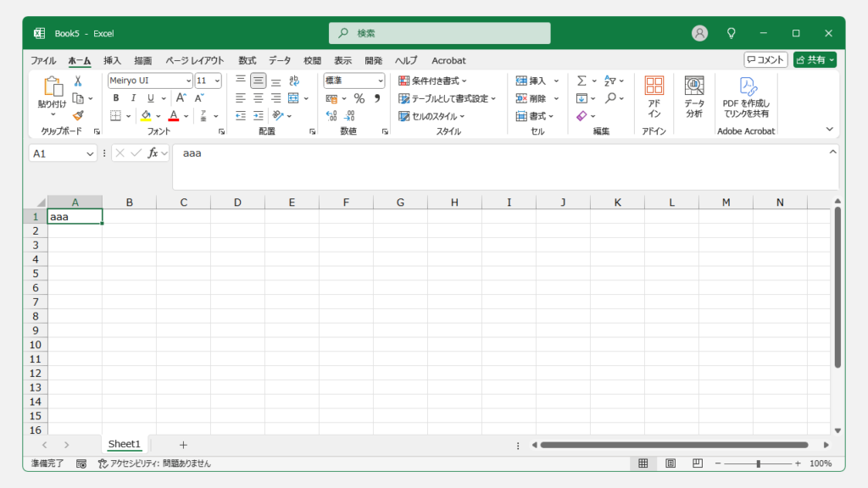Screen dimensions: 868x488
Task: Click PDFを作成してリンクを共有 Acrobat icon
Action: tap(746, 97)
